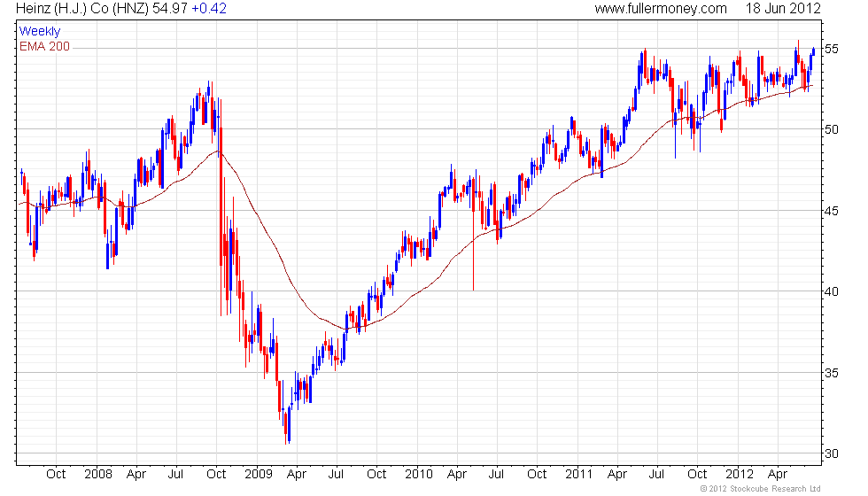Screen dimensions: 868x496
Task: Click the Heinz (H.J.) Co (HNZ) chart title
Action: tap(81, 9)
